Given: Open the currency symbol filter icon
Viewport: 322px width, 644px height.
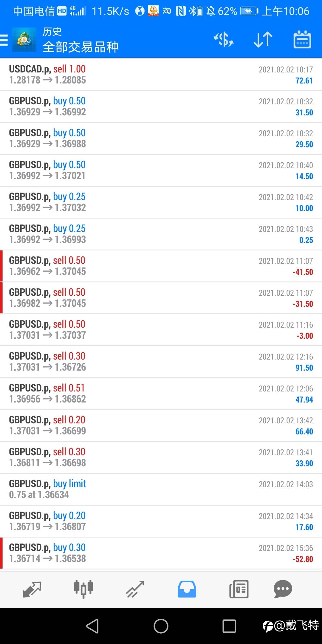Looking at the screenshot, I should tap(224, 40).
